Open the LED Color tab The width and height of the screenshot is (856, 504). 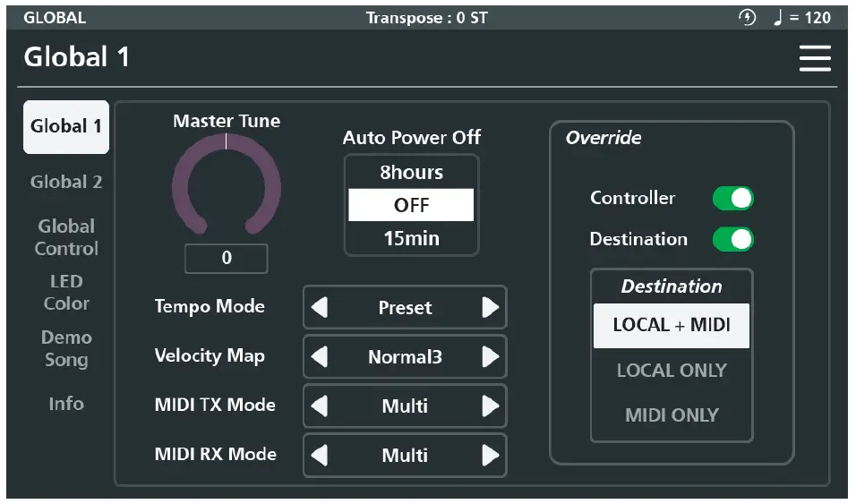66,293
